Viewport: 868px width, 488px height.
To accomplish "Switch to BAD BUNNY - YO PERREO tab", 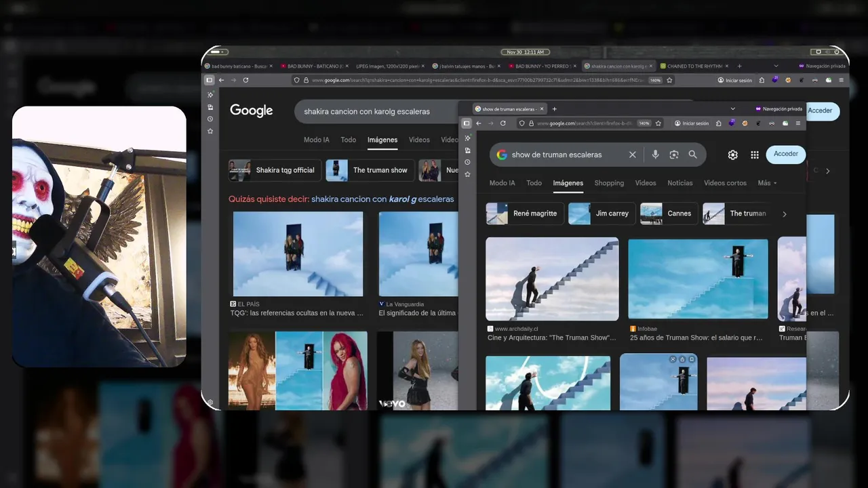I will pyautogui.click(x=542, y=66).
